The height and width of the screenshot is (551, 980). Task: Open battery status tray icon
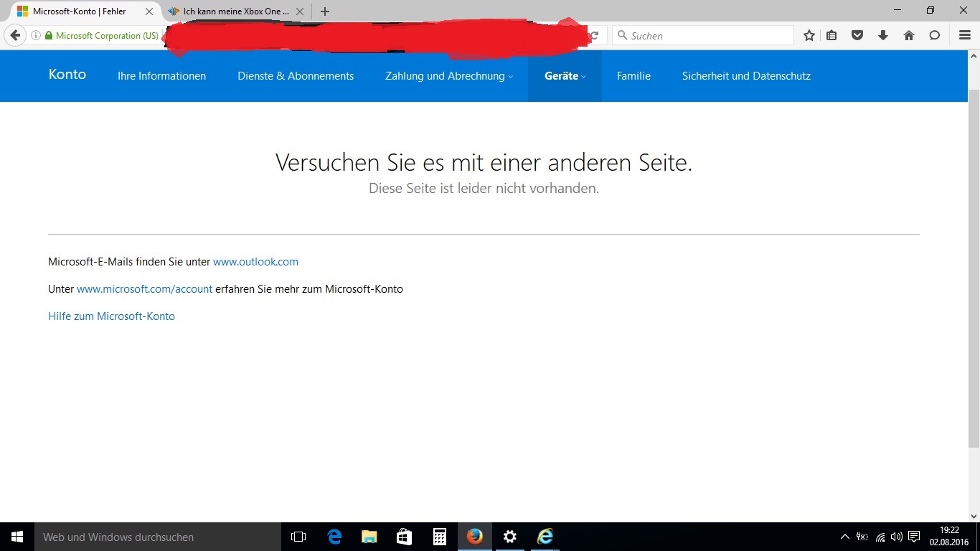pos(862,537)
